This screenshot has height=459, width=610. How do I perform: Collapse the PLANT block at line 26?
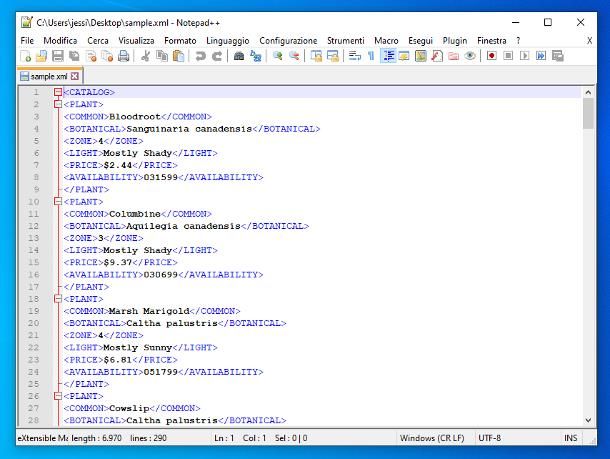pyautogui.click(x=58, y=396)
